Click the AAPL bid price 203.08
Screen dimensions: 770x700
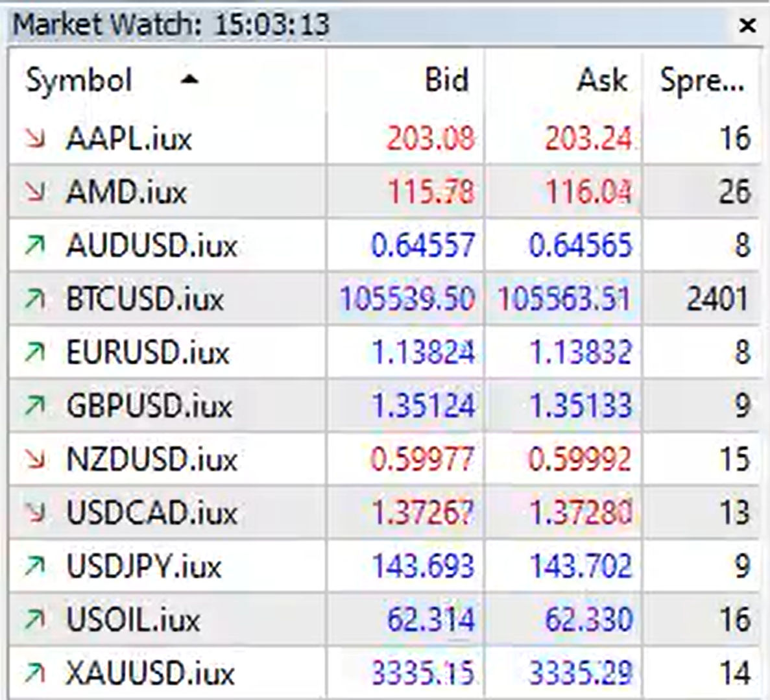[430, 139]
